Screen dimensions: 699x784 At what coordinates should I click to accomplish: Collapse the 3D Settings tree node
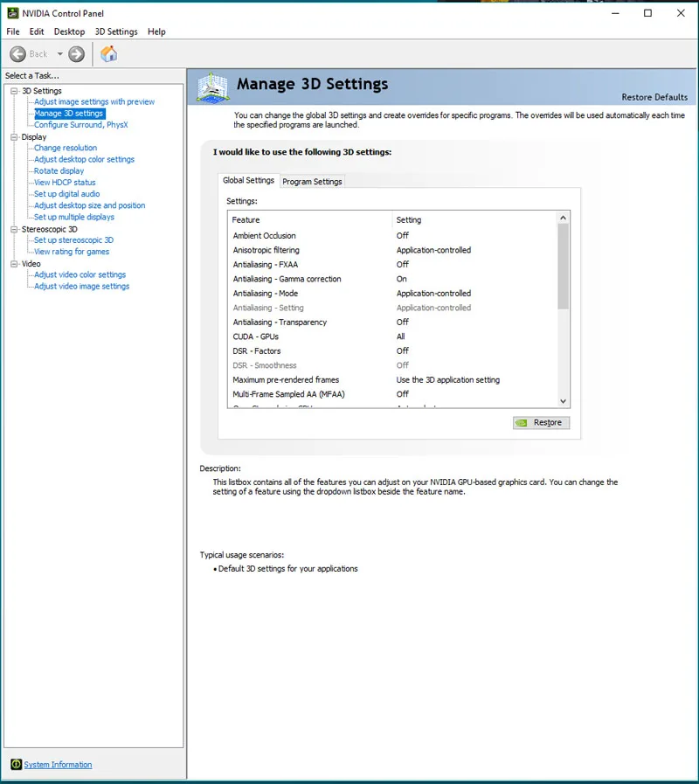coord(14,91)
